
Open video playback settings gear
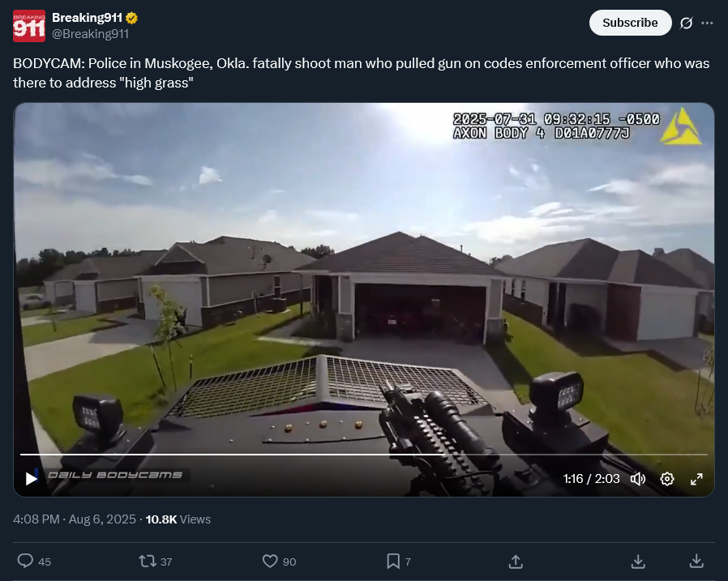pyautogui.click(x=666, y=479)
